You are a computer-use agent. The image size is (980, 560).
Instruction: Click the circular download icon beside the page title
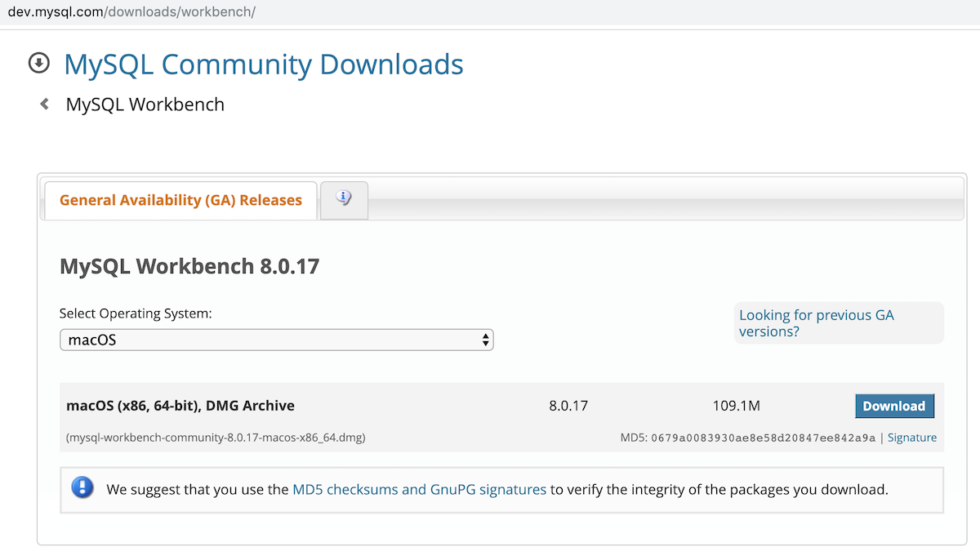[39, 63]
